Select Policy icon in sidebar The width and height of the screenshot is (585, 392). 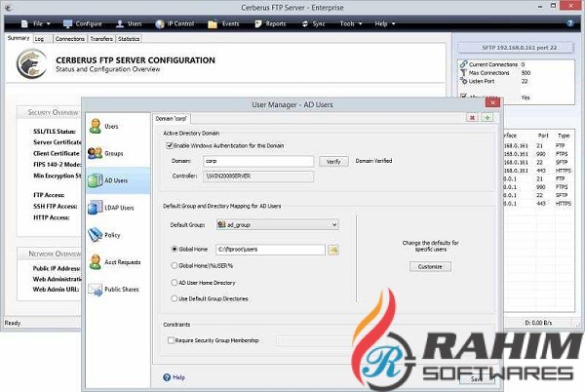(x=95, y=235)
